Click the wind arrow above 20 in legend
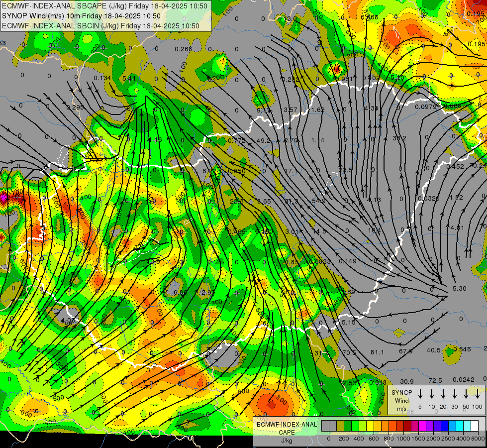 (x=443, y=394)
